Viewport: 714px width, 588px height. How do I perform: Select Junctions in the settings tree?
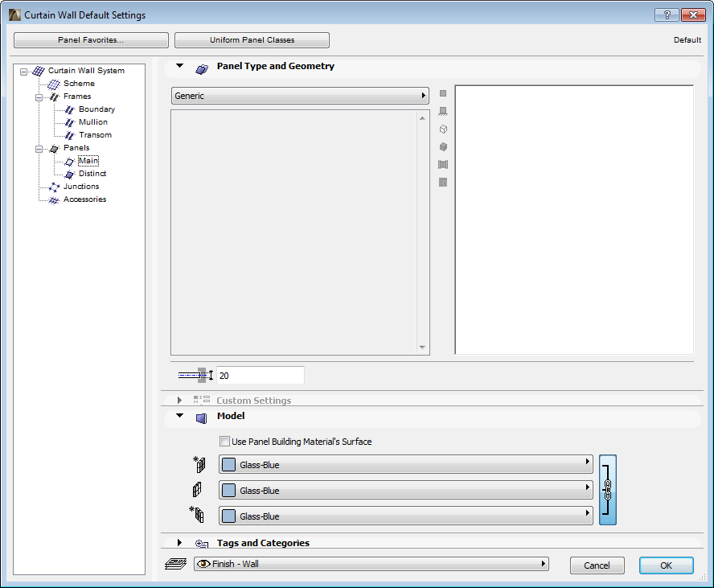pyautogui.click(x=81, y=187)
